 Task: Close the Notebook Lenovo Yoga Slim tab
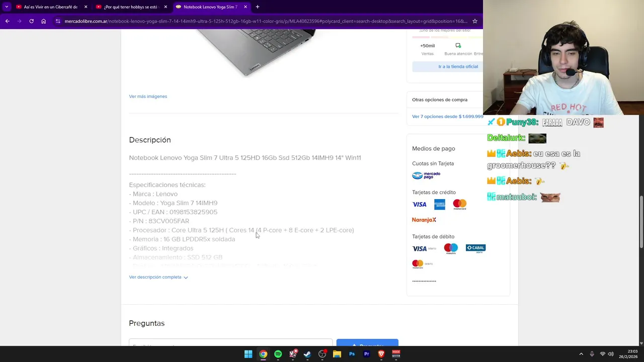tap(246, 7)
